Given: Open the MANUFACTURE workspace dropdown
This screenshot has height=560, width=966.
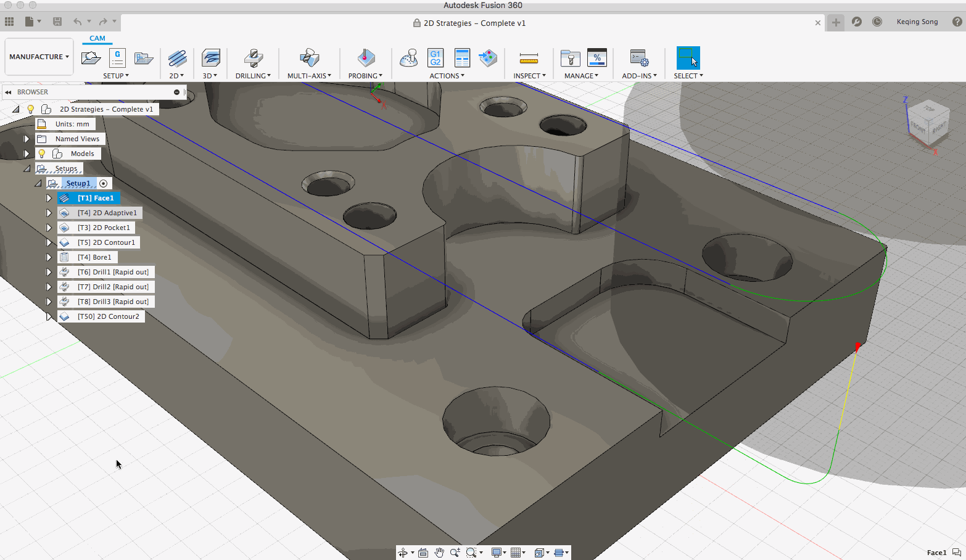Looking at the screenshot, I should (39, 57).
